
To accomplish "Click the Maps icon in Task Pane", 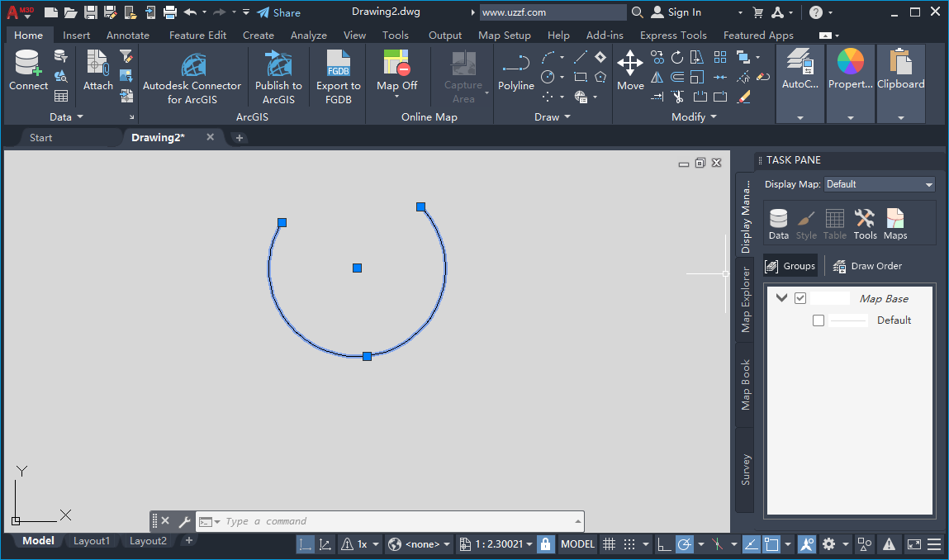I will (895, 222).
